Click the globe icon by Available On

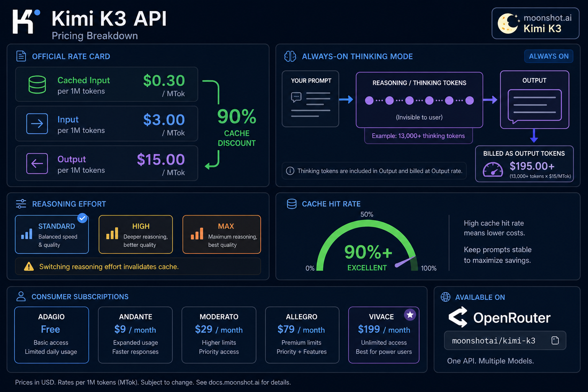[446, 297]
